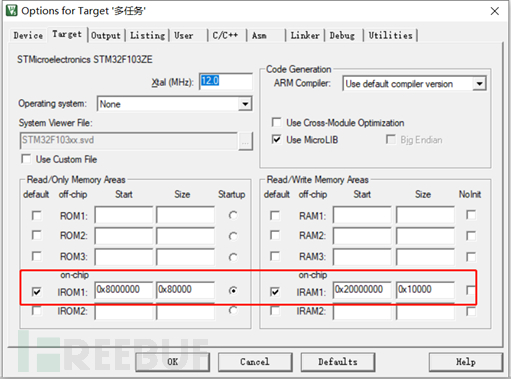Click the IRAM2 Size field
The height and width of the screenshot is (379, 511).
(x=425, y=312)
